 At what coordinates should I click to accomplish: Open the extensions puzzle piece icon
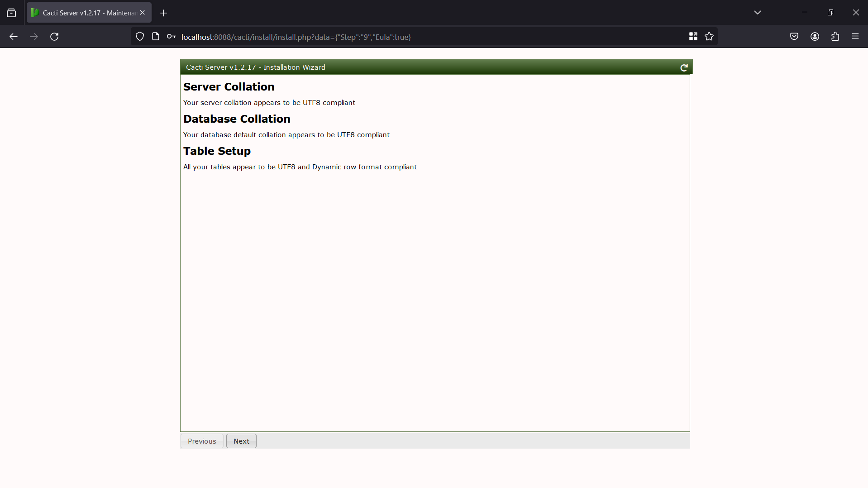click(835, 37)
